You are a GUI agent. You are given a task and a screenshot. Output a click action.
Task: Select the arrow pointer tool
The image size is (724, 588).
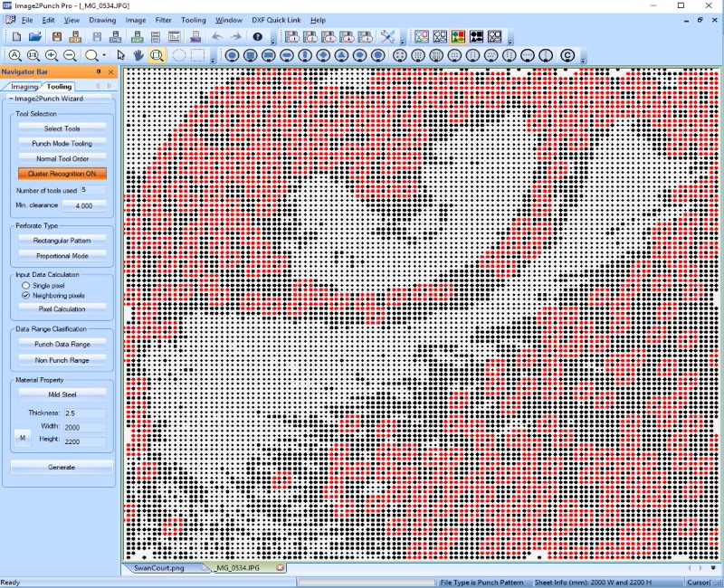[120, 55]
